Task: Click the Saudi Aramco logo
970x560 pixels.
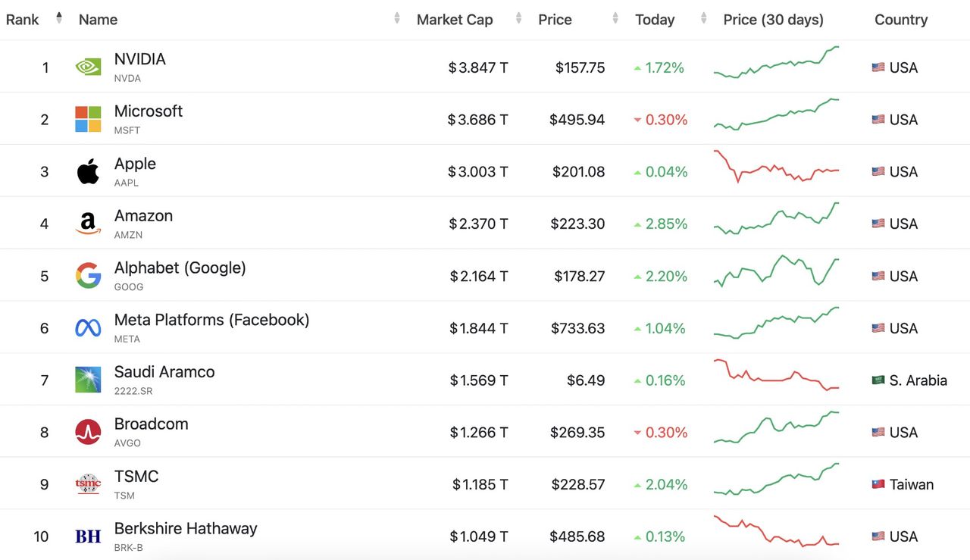Action: 88,380
